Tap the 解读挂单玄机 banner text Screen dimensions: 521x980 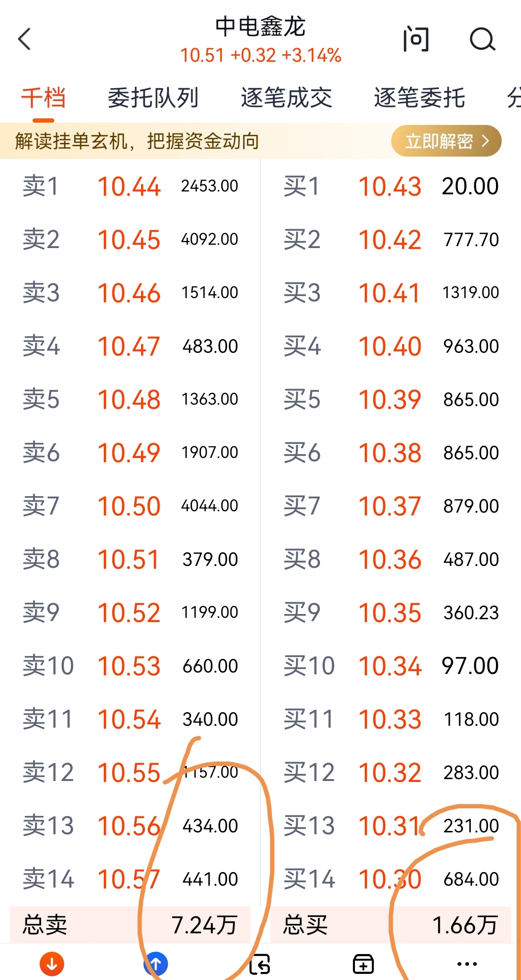click(137, 141)
